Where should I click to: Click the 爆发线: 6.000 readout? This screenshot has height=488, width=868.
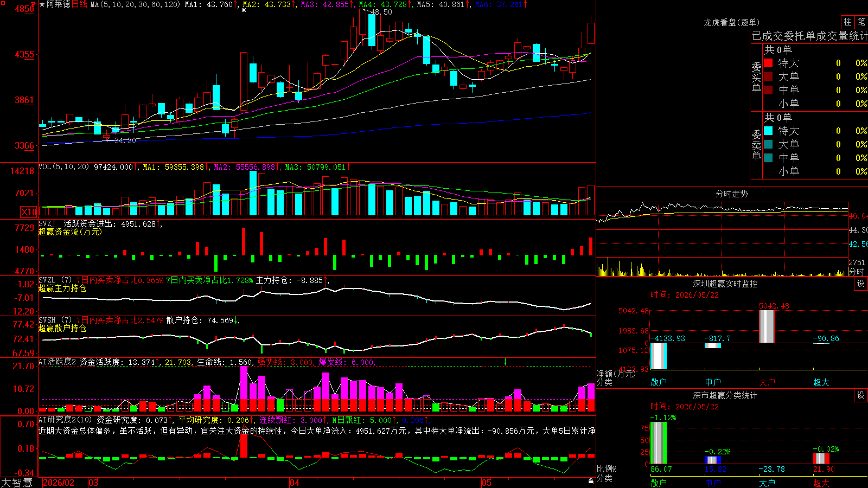coord(346,362)
